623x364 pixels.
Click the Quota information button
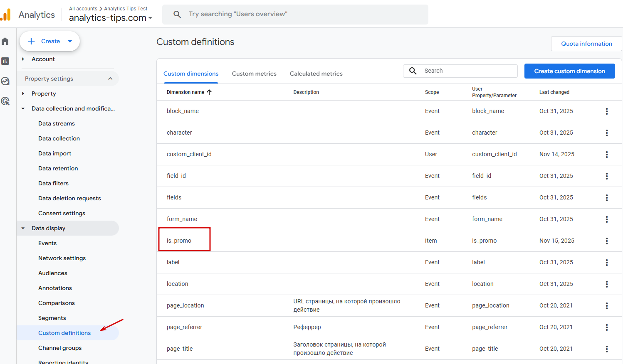click(586, 44)
